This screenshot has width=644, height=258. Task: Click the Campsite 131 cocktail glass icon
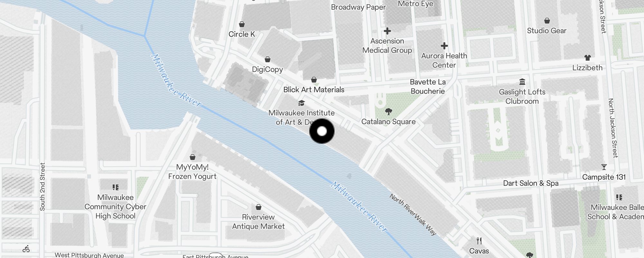[604, 167]
